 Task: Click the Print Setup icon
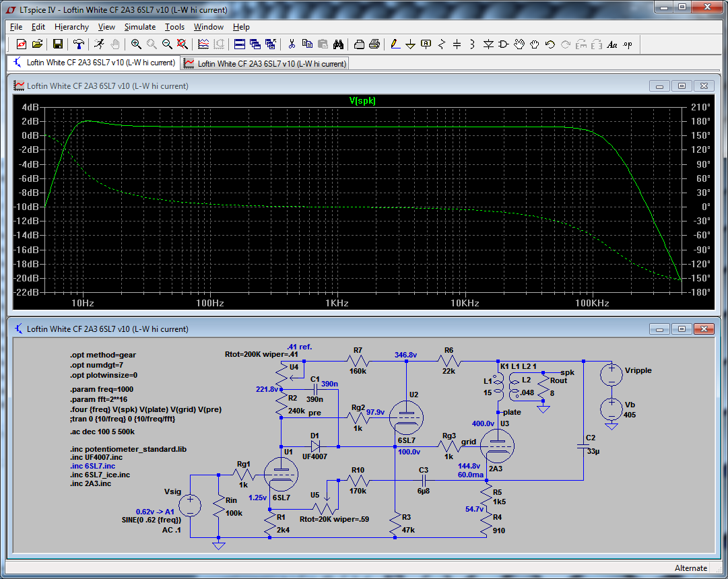[359, 44]
